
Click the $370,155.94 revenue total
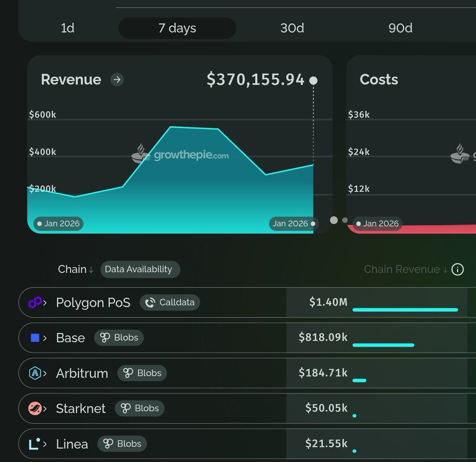pos(255,80)
